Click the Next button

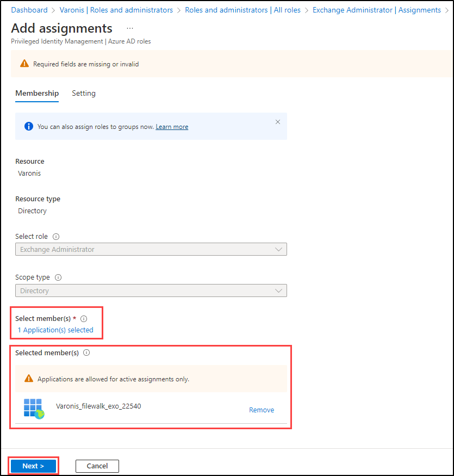point(33,466)
